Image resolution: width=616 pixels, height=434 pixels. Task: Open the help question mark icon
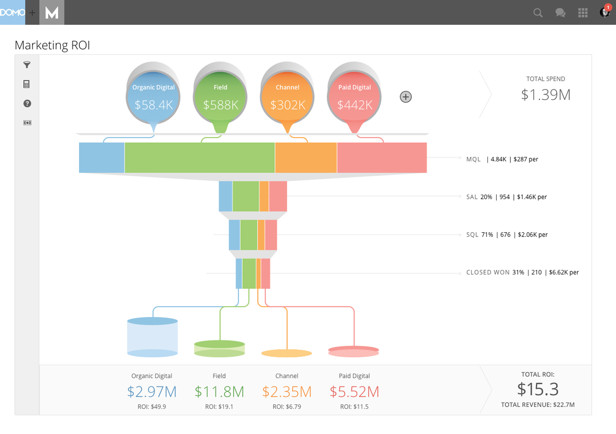(x=27, y=103)
